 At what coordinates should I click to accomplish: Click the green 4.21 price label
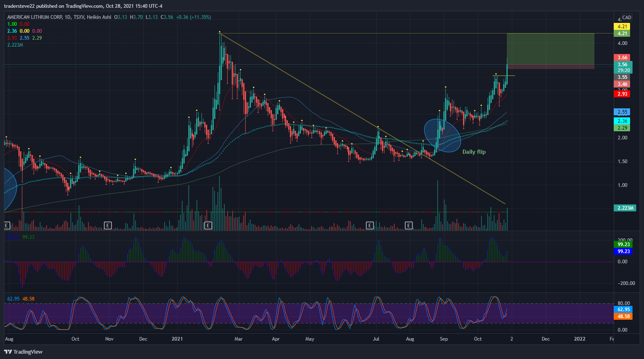coord(622,34)
